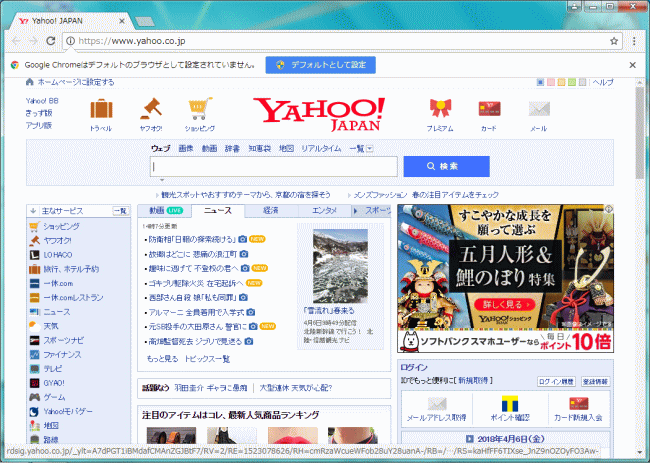Click the 登録情報 button

pyautogui.click(x=595, y=382)
